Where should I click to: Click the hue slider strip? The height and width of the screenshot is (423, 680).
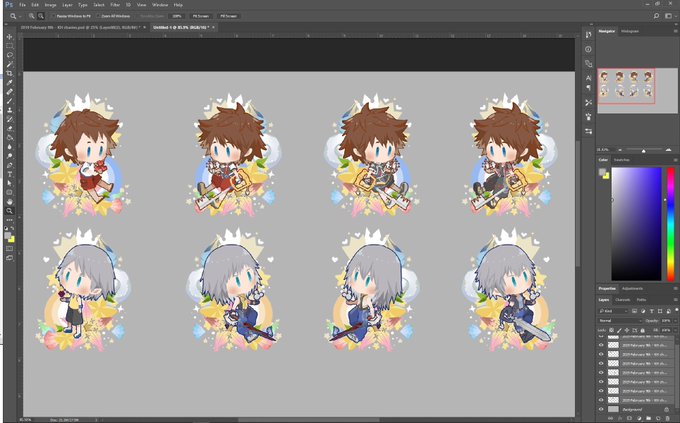click(x=670, y=224)
